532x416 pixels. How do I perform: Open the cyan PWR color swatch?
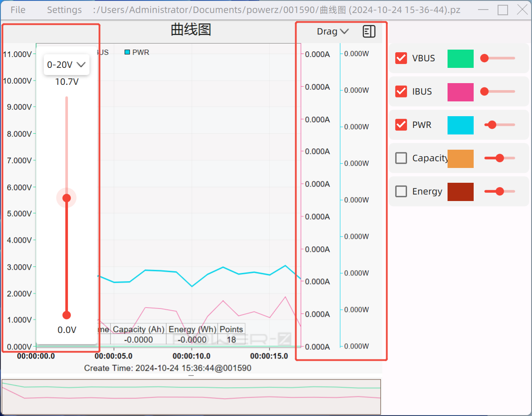pos(460,125)
